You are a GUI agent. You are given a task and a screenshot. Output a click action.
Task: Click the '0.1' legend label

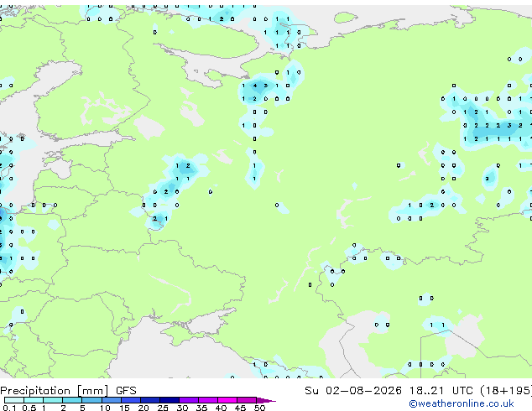pos(9,408)
